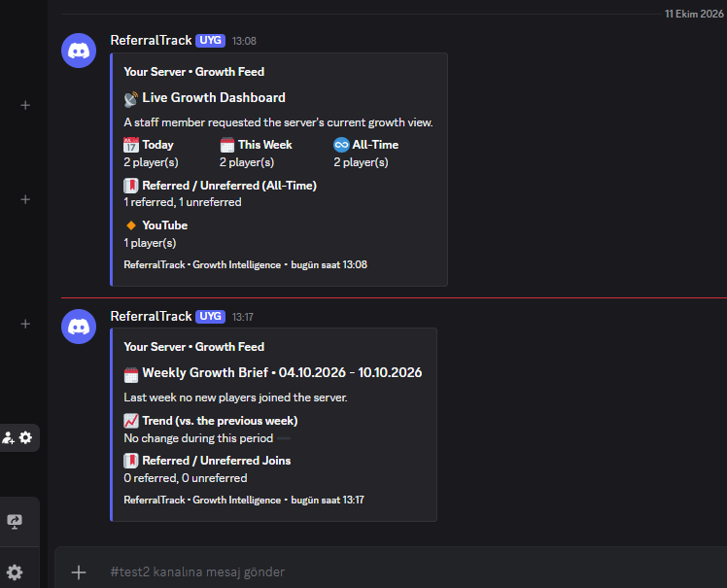Viewport: 727px width, 588px height.
Task: Click the Weekly Growth Brief title text
Action: click(x=282, y=373)
